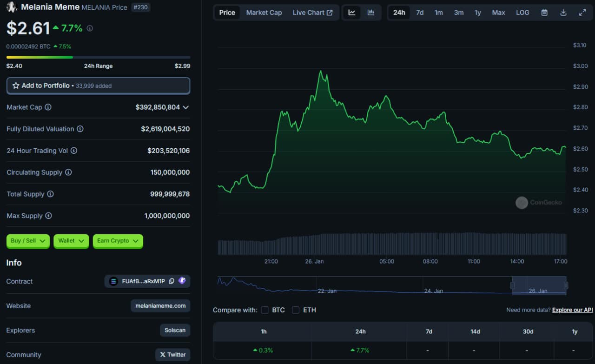Click the $203,520,106 trading volume value

[x=168, y=151]
